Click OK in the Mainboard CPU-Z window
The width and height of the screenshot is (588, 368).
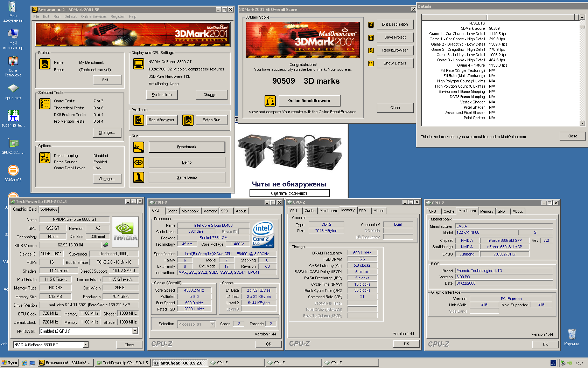point(545,345)
